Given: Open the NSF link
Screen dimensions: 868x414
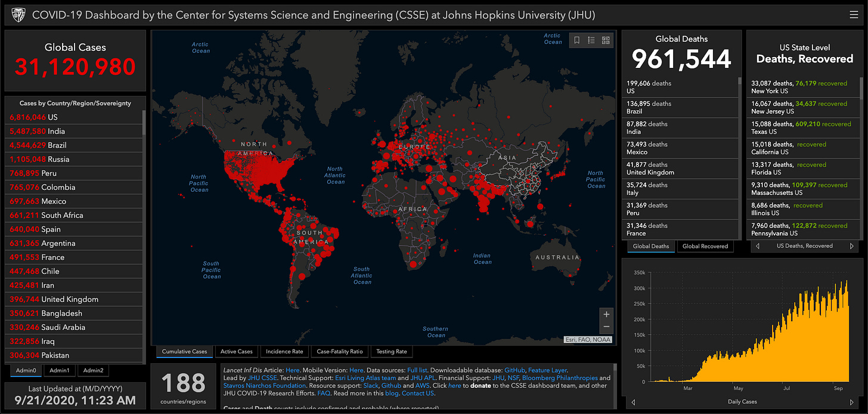Looking at the screenshot, I should coord(513,378).
